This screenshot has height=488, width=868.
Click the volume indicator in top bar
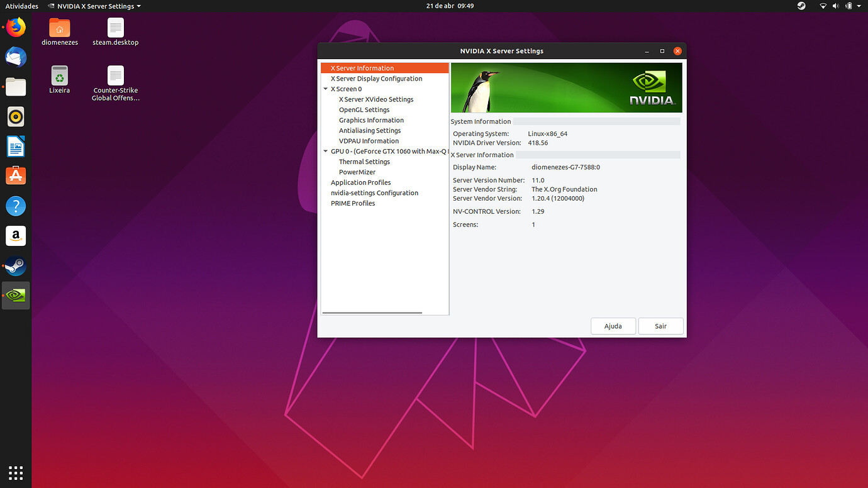click(x=836, y=6)
